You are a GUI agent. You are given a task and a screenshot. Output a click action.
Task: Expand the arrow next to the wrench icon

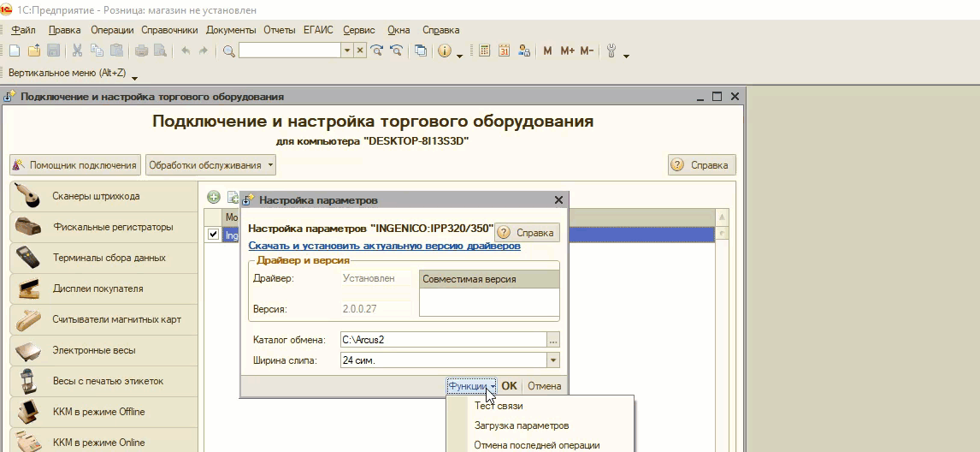click(x=626, y=56)
